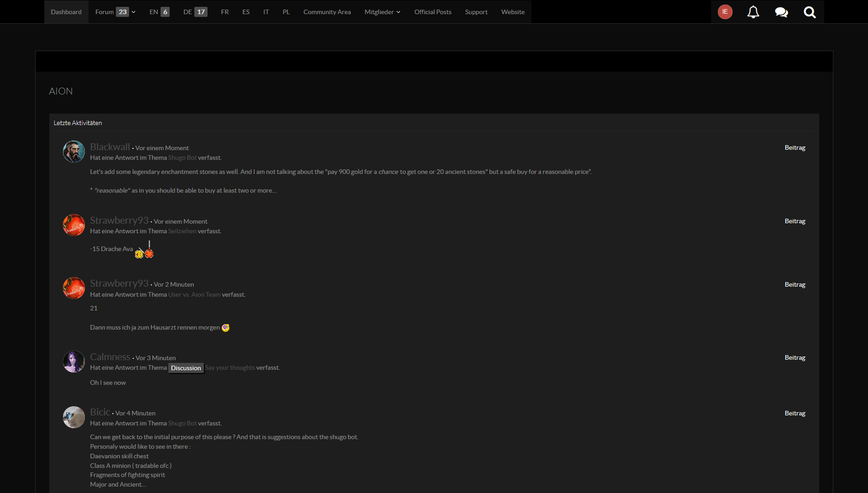The image size is (868, 493).
Task: View notifications via the bell icon
Action: click(x=753, y=12)
